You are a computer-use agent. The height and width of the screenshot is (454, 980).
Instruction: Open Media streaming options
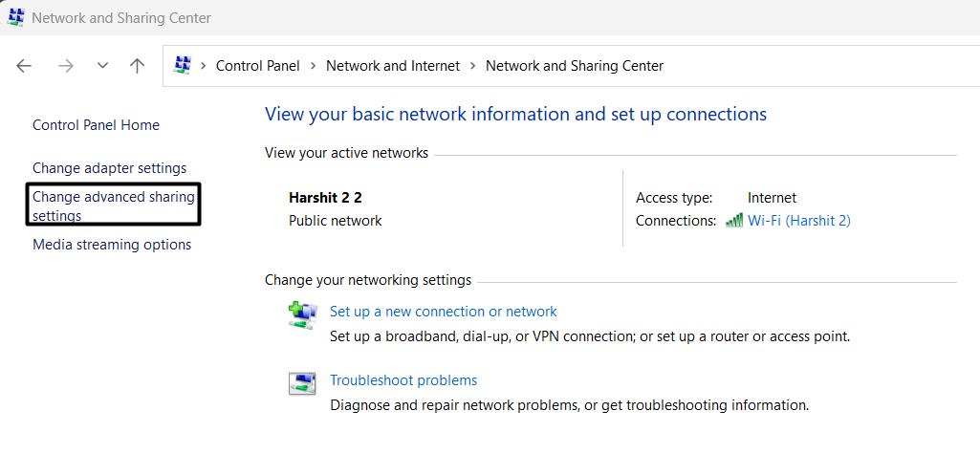coord(112,245)
